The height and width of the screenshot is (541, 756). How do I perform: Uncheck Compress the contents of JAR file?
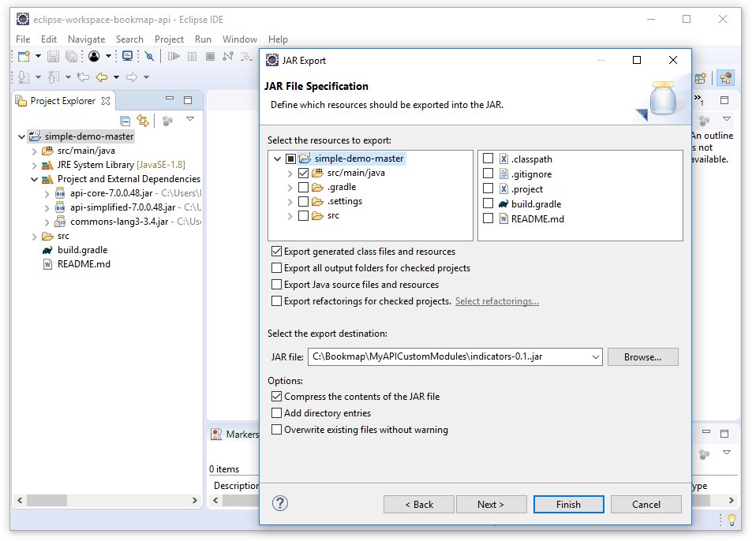(x=276, y=397)
